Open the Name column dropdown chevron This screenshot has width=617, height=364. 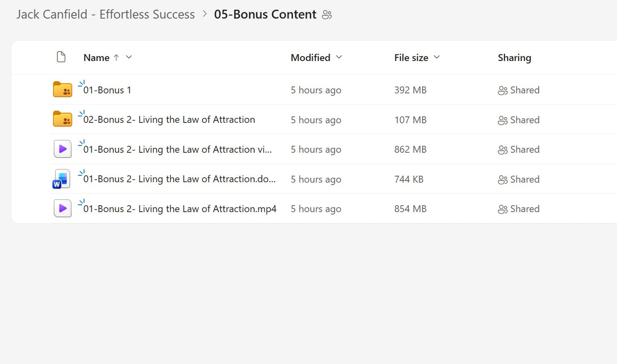coord(129,57)
